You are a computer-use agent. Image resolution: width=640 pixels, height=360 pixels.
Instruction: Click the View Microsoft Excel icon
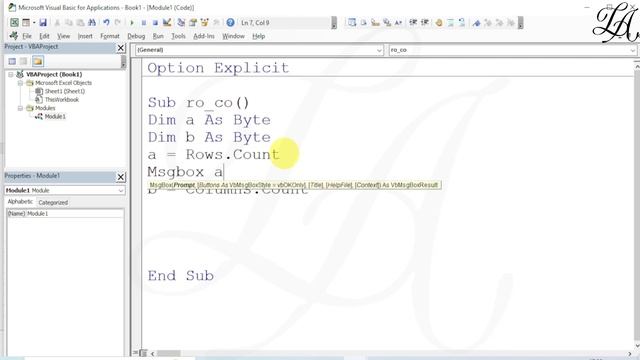14,23
